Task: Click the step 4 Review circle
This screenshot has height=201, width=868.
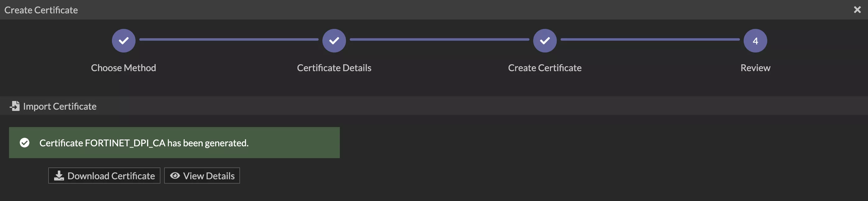Action: [x=755, y=41]
